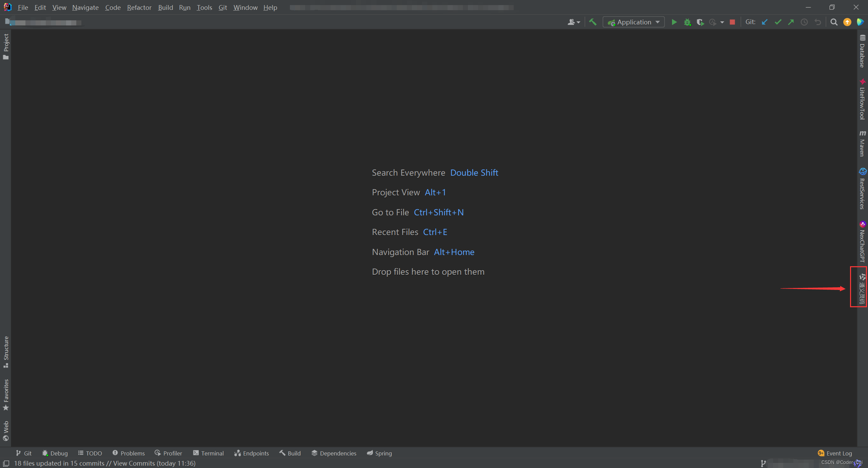Commit changes with the Git checkmark
Screen dimensions: 868x468
point(778,22)
